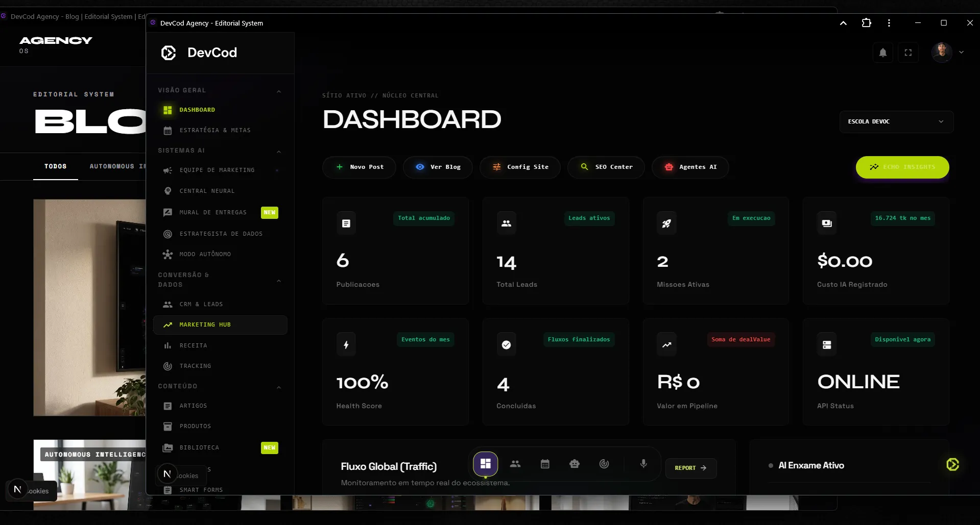Open Equipe de Marketing menu item
Viewport: 980px width, 525px height.
220,170
